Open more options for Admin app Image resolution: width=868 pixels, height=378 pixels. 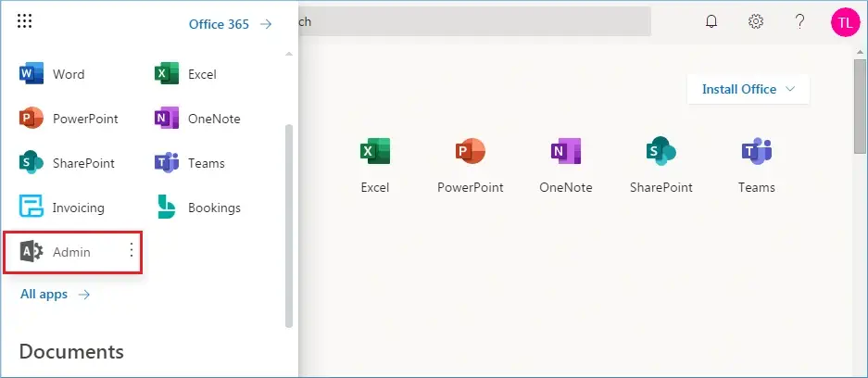tap(132, 251)
